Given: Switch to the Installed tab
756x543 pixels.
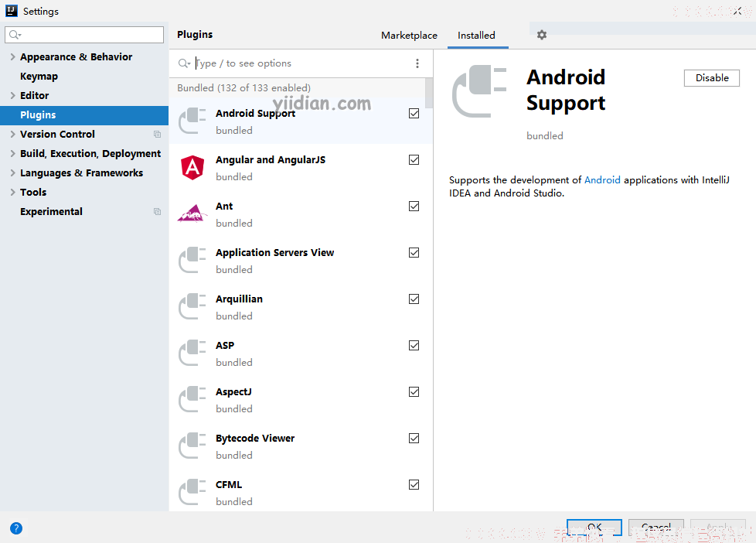Looking at the screenshot, I should (x=476, y=36).
